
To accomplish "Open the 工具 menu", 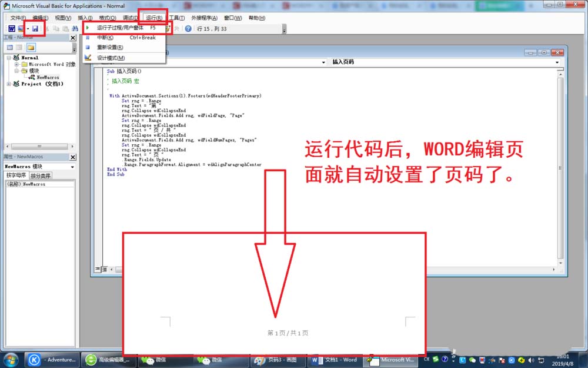I will (175, 18).
